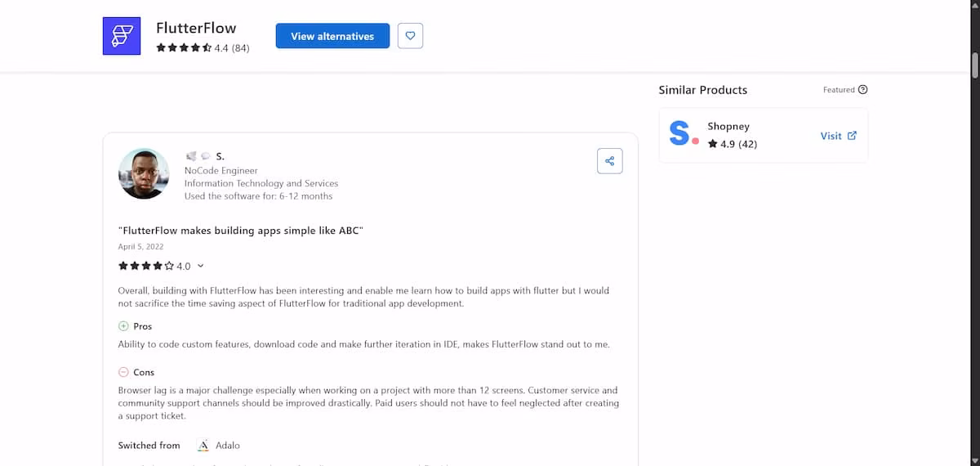Click the 4.4 star rating in the header
Image resolution: width=980 pixels, height=466 pixels.
[x=184, y=48]
